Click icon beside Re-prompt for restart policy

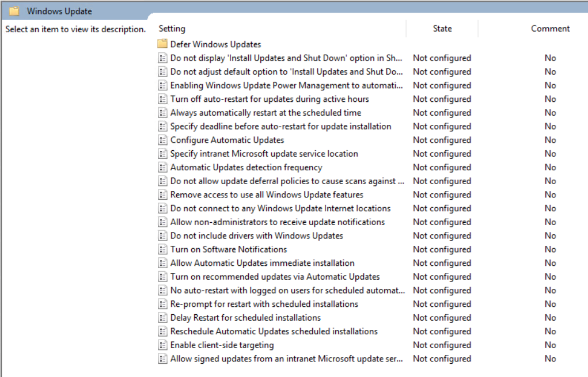click(x=162, y=304)
